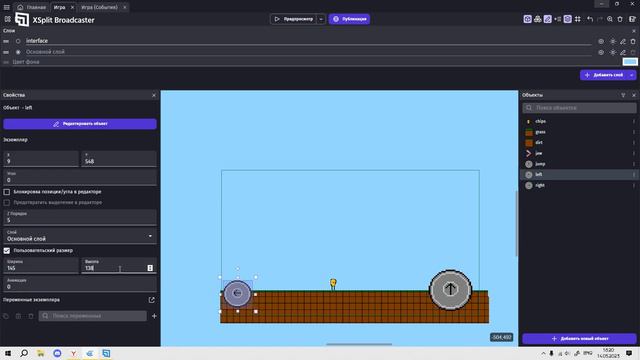Uncheck the custom size checkbox

coord(7,251)
